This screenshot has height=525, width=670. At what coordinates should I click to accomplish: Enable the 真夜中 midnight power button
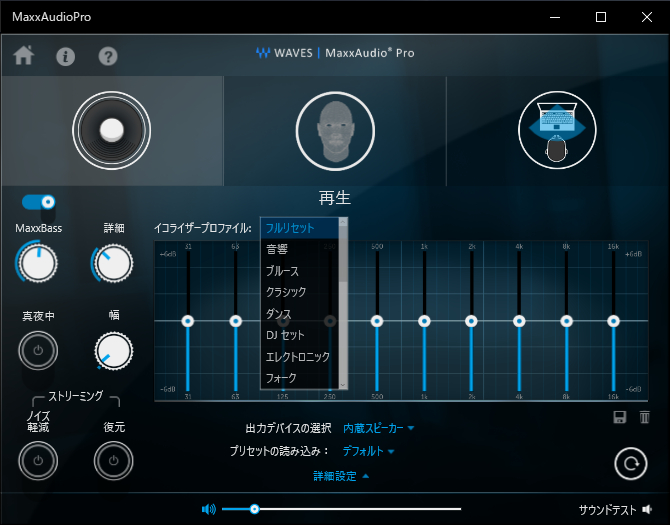tap(38, 351)
